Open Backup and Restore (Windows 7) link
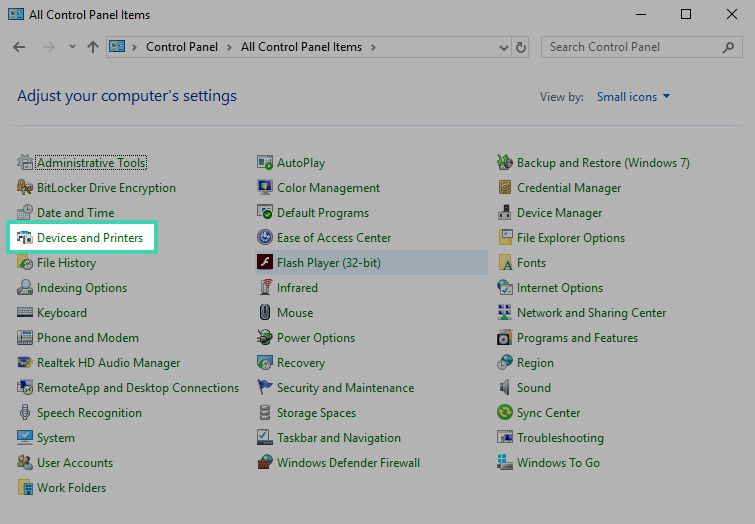755x524 pixels. click(x=603, y=163)
